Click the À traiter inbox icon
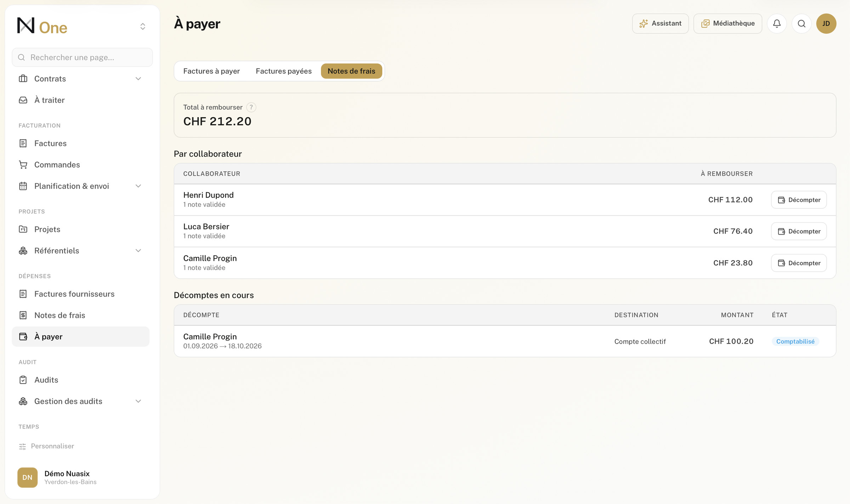The width and height of the screenshot is (850, 504). [23, 100]
